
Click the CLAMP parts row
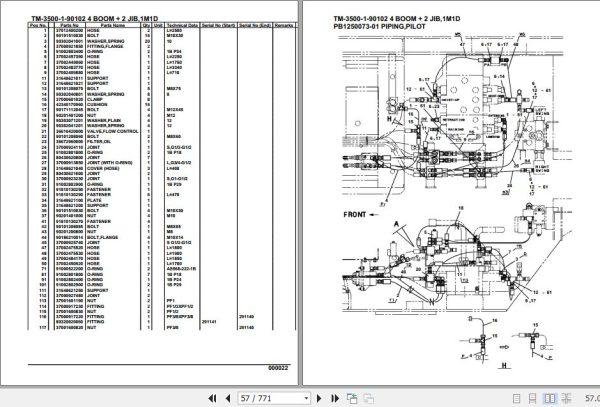coord(161,99)
